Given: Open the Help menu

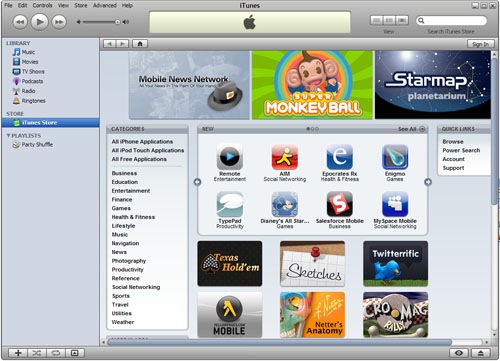Looking at the screenshot, I should pyautogui.click(x=127, y=5).
